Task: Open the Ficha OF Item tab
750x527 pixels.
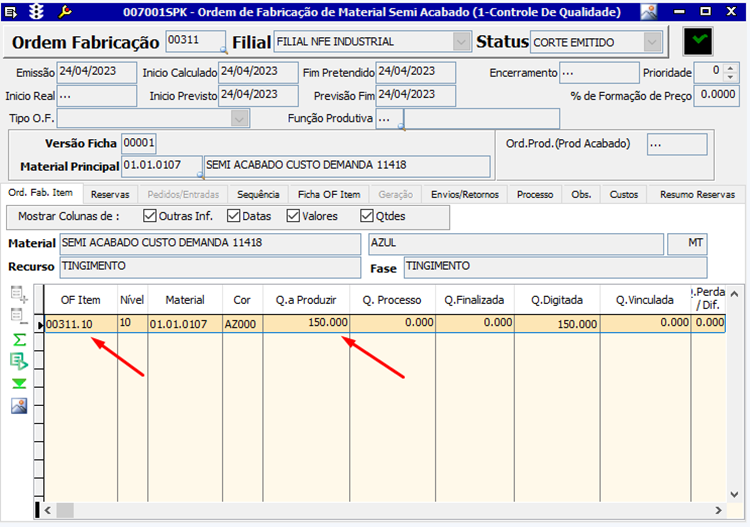Action: (x=329, y=195)
